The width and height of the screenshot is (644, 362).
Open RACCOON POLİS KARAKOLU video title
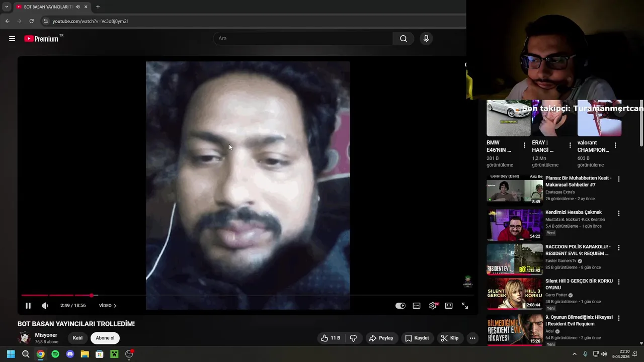tap(578, 250)
